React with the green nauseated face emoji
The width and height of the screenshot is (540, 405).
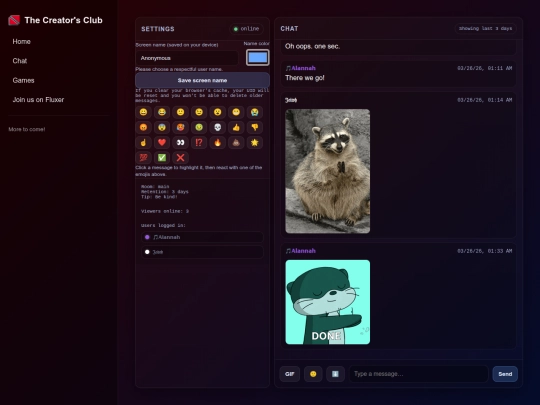pos(199,127)
